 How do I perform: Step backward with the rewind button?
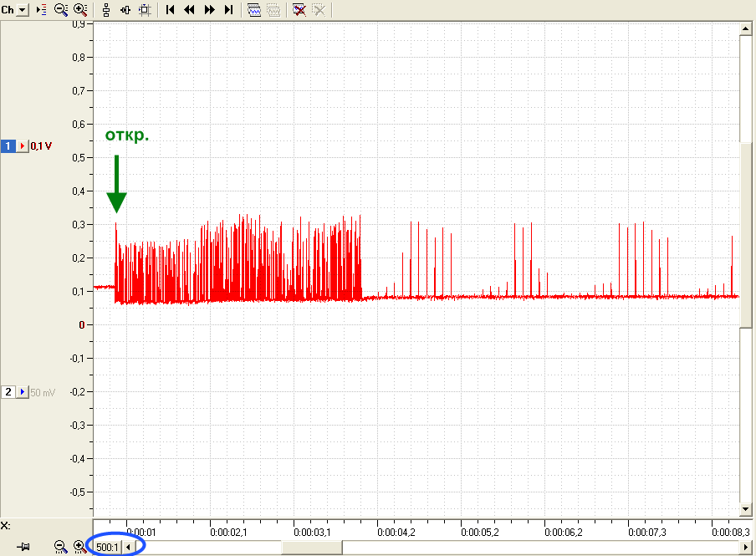click(x=190, y=10)
